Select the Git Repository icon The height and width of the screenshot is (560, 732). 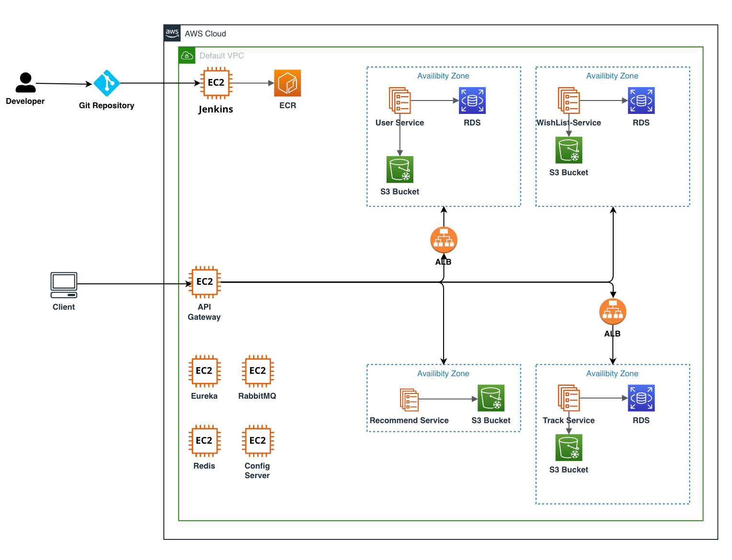(106, 83)
